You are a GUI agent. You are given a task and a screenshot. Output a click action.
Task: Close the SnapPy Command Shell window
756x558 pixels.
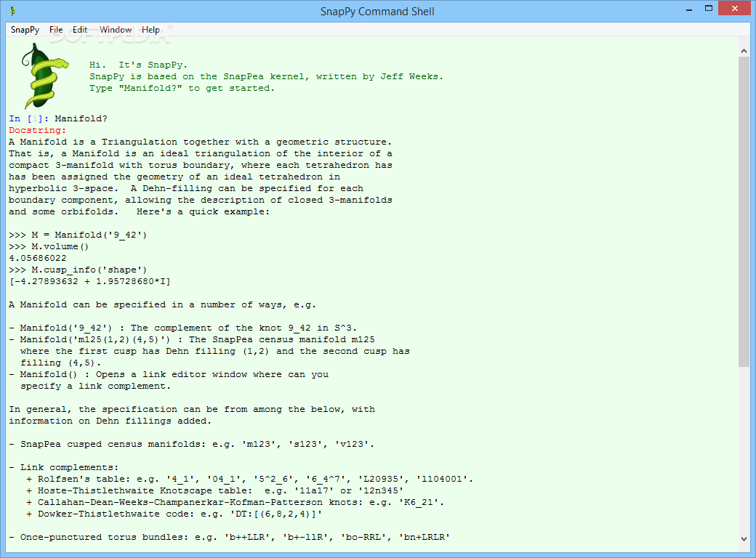coord(734,9)
